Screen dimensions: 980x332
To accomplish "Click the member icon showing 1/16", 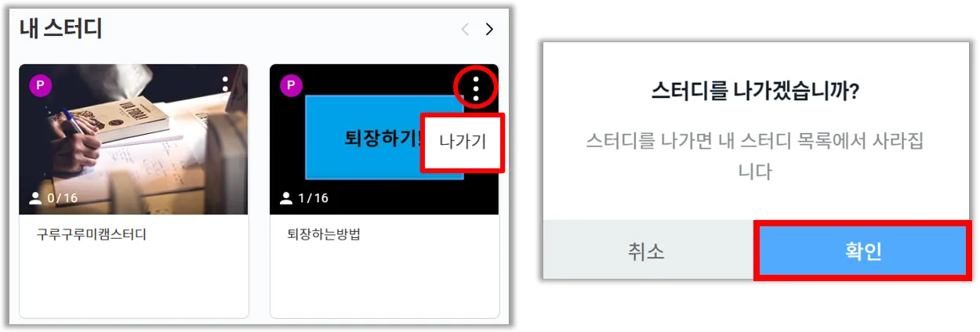I will (286, 198).
